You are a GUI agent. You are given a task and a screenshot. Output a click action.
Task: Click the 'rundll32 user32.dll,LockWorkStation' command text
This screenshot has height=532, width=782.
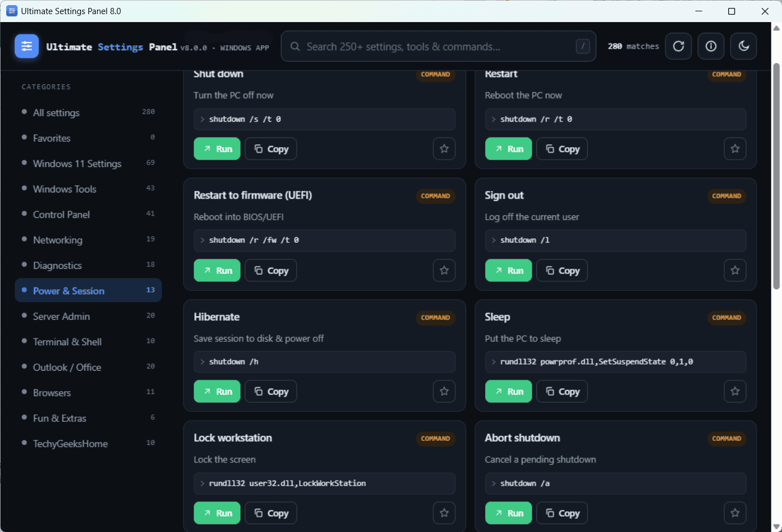(x=287, y=483)
